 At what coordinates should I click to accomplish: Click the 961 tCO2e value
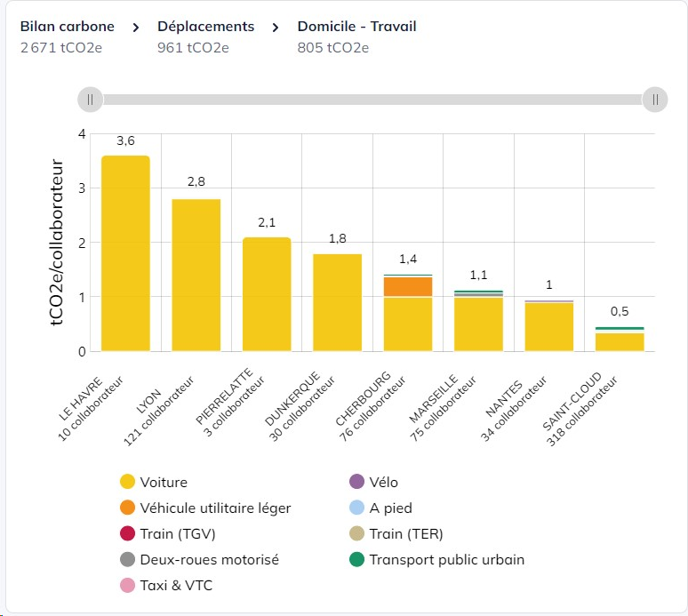tap(193, 47)
